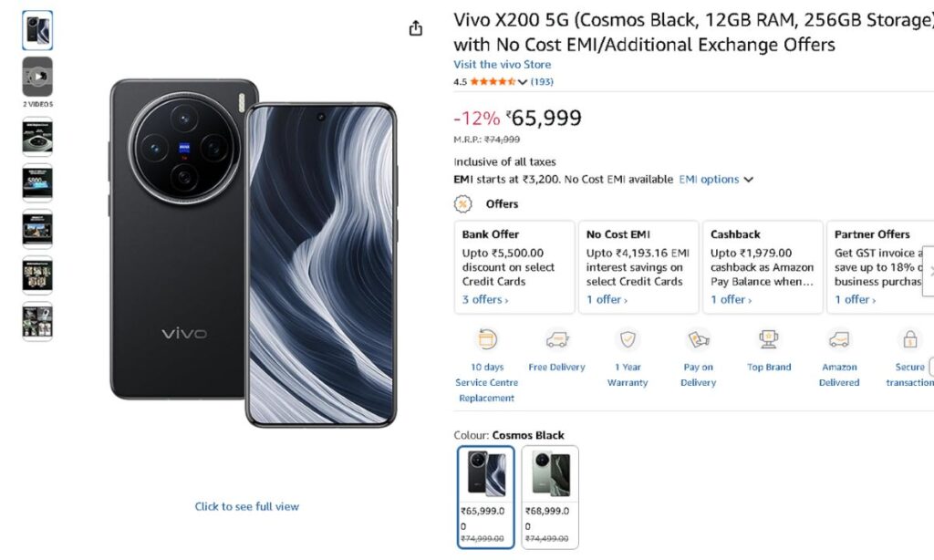Click the Secure transaction lock icon
934x560 pixels.
[909, 340]
